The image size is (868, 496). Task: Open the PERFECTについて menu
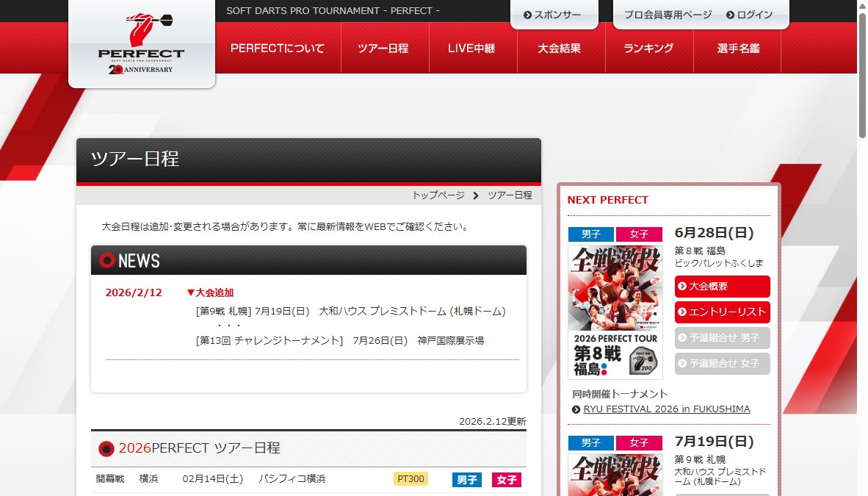tap(278, 48)
